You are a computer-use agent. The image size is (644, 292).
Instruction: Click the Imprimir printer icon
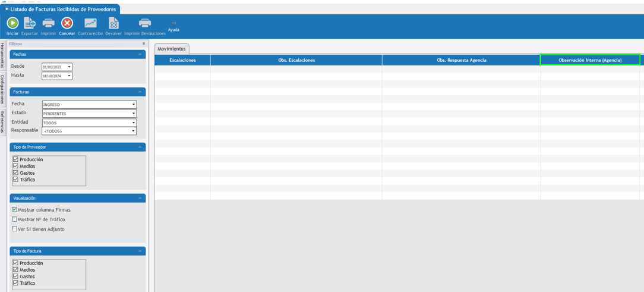48,23
